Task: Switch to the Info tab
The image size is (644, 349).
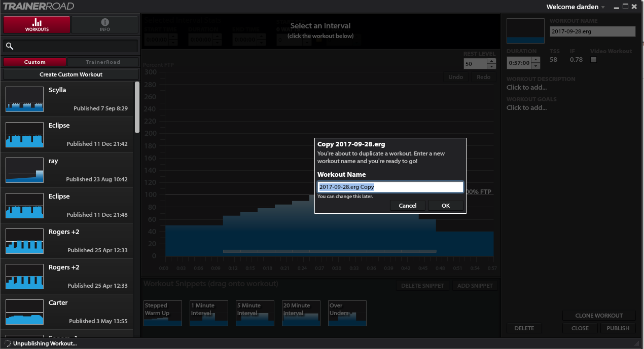Action: [x=104, y=25]
